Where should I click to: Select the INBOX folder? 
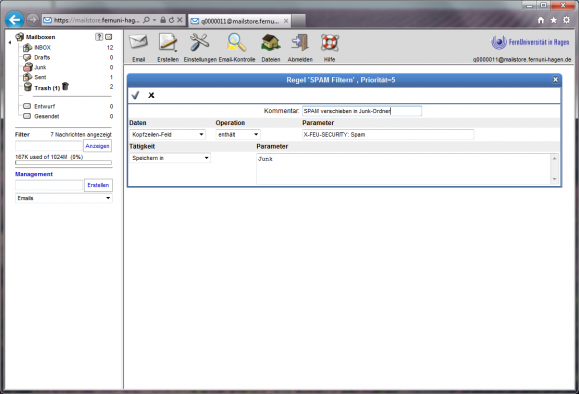42,48
